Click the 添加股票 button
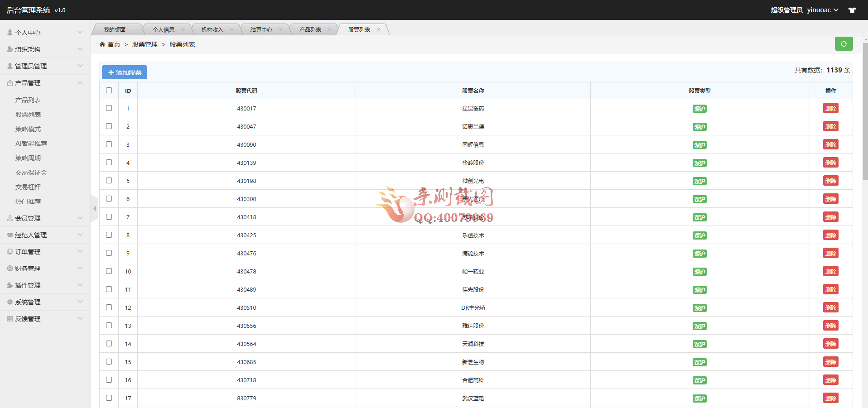This screenshot has width=868, height=408. pyautogui.click(x=125, y=72)
